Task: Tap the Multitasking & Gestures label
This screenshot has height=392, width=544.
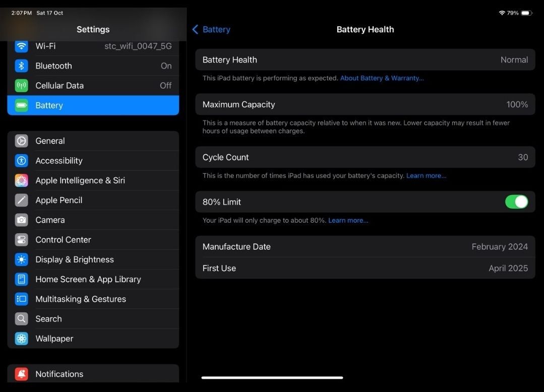Action: point(81,299)
